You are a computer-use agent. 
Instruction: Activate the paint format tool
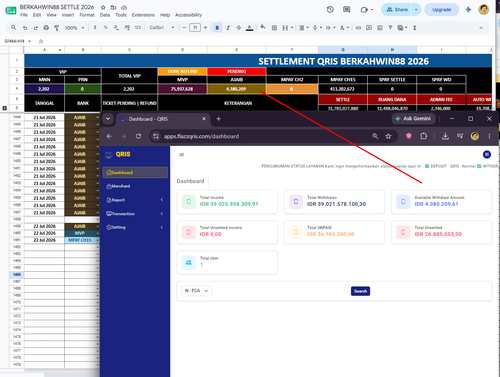tap(57, 28)
